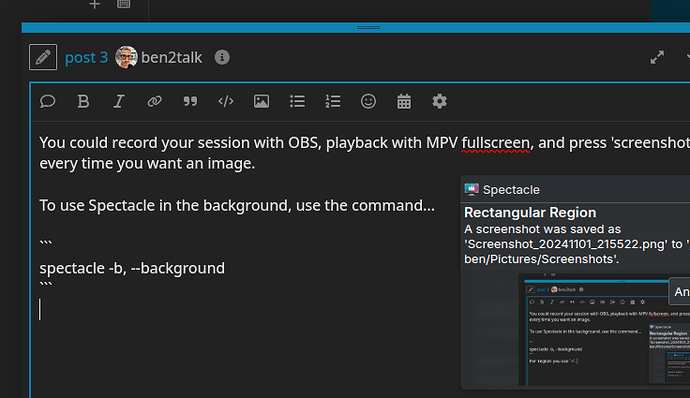This screenshot has width=690, height=398.
Task: Click the ben2talk username
Action: (172, 58)
